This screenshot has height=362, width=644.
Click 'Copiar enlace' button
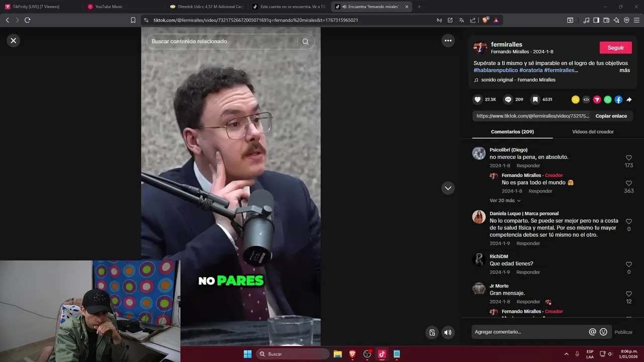click(611, 116)
